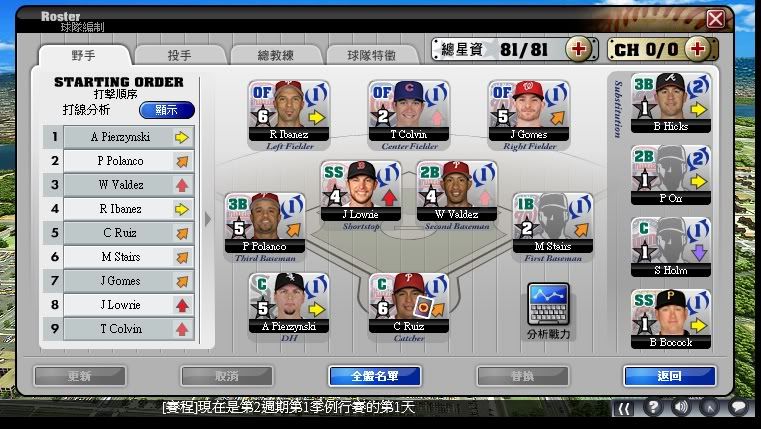Select R Ibanez in batting order
The height and width of the screenshot is (429, 761).
click(x=119, y=209)
